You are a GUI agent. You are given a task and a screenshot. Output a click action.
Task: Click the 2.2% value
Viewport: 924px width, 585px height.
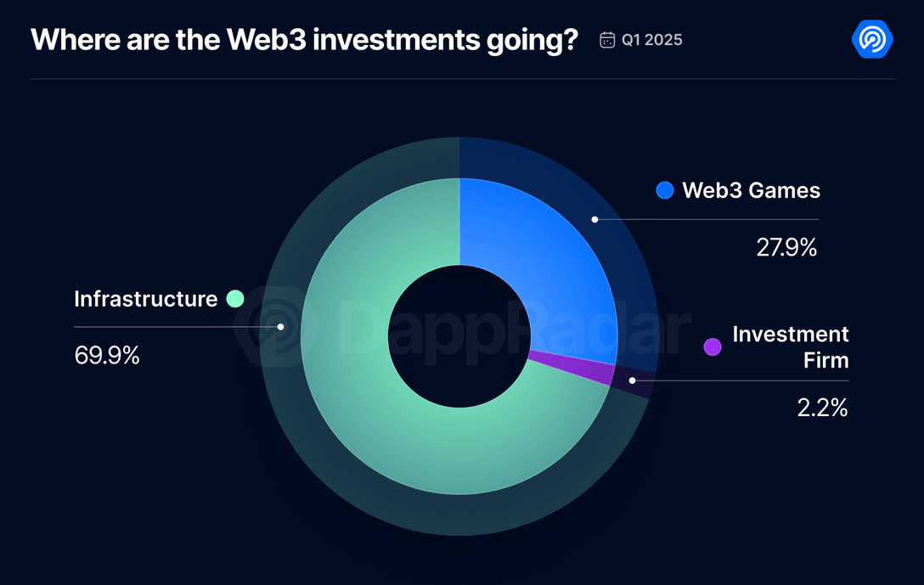pyautogui.click(x=822, y=408)
